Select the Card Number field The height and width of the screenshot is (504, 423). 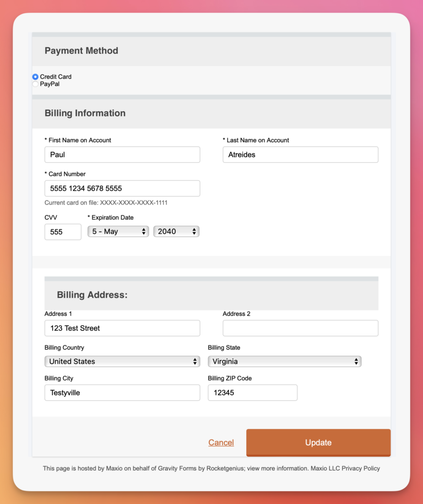pyautogui.click(x=122, y=188)
